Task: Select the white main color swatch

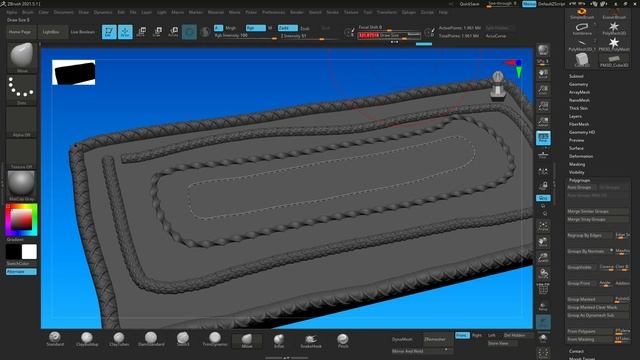Action: pyautogui.click(x=29, y=252)
